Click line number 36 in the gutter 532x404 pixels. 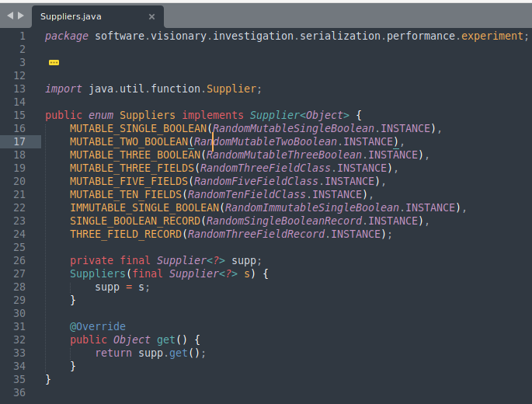(x=19, y=392)
